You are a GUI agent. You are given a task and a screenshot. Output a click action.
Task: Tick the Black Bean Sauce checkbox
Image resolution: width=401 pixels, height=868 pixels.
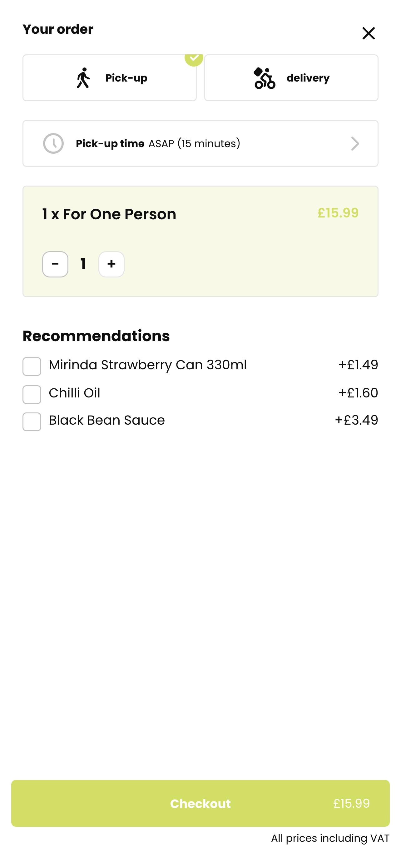click(32, 422)
